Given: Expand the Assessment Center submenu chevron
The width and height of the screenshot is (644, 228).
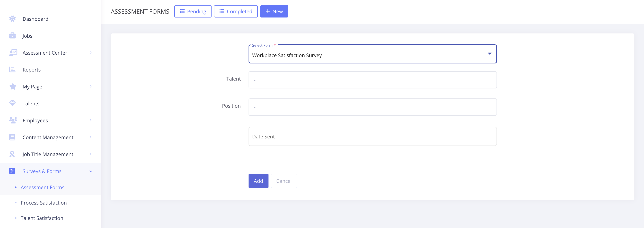Looking at the screenshot, I should point(91,53).
